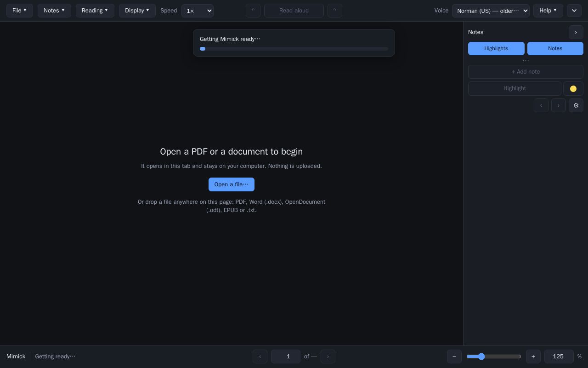Screen dimensions: 588x368
Task: Click the page number input field
Action: 286,356
